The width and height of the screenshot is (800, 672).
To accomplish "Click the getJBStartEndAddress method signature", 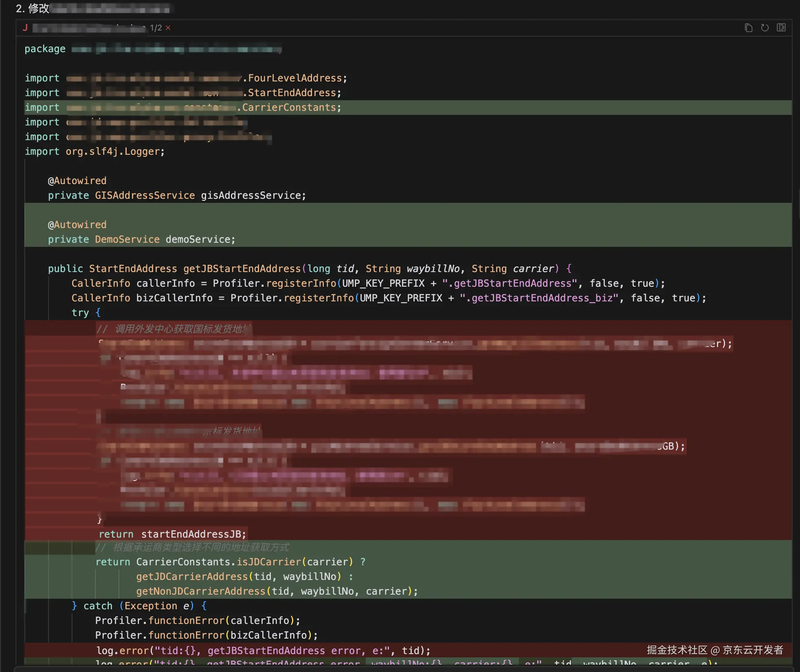I will click(x=242, y=269).
